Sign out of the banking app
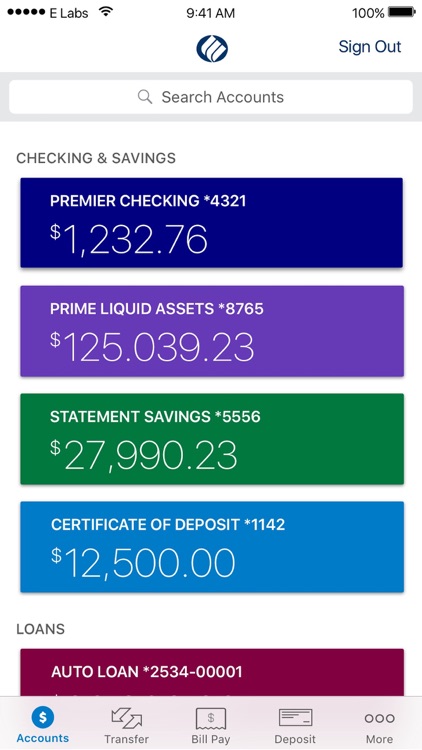The width and height of the screenshot is (422, 750). pyautogui.click(x=370, y=47)
